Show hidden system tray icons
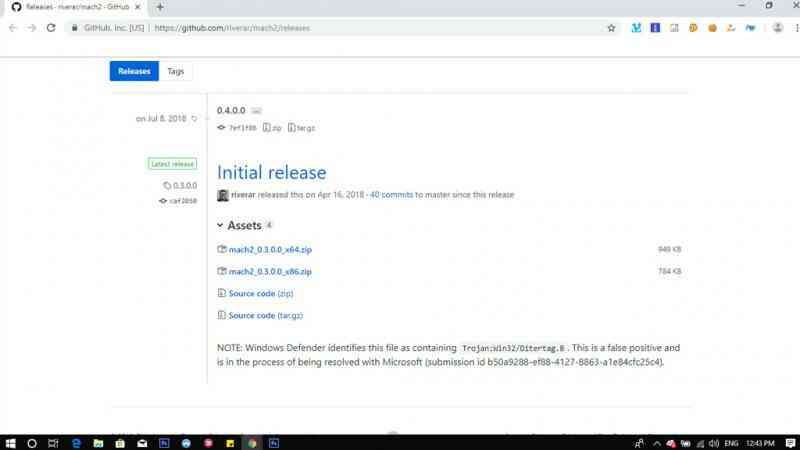 657,443
